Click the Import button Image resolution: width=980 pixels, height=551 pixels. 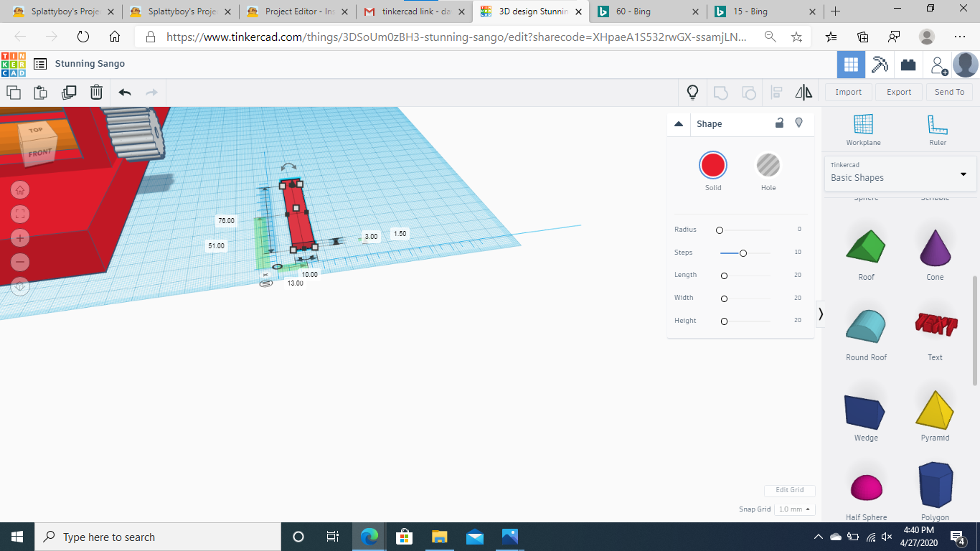pos(849,92)
